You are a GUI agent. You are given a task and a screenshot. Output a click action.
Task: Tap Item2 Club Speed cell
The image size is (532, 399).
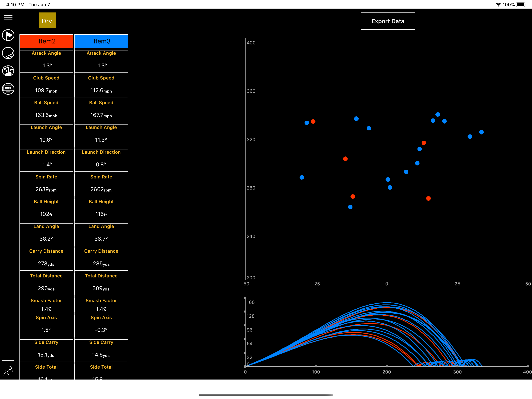tap(46, 86)
